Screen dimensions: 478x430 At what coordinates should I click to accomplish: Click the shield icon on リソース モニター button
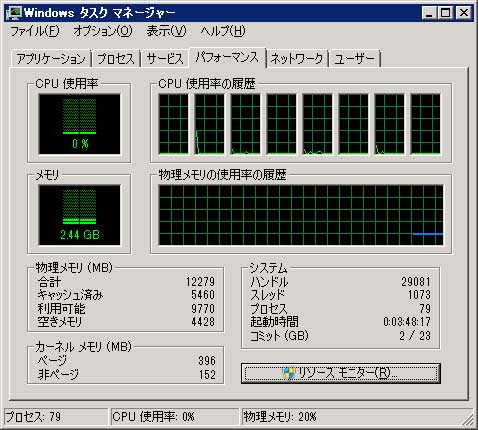(289, 373)
